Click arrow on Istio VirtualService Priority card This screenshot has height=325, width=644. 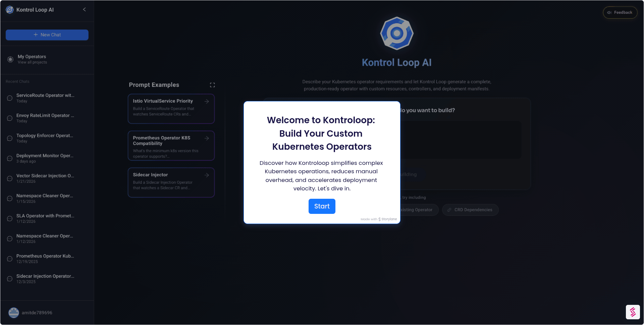[x=207, y=101]
